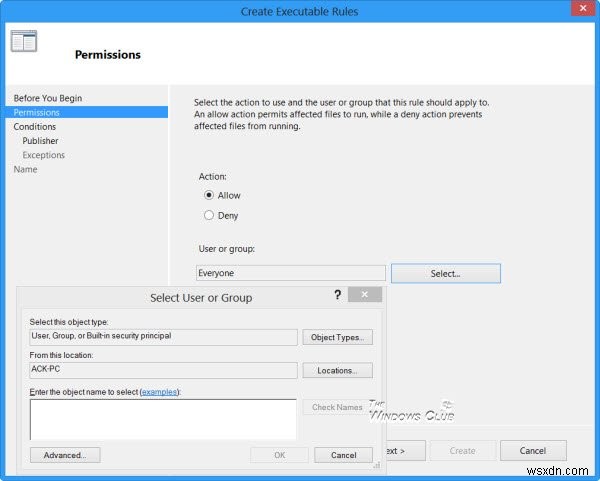Image resolution: width=600 pixels, height=481 pixels.
Task: Go to the Conditions step
Action: (35, 127)
